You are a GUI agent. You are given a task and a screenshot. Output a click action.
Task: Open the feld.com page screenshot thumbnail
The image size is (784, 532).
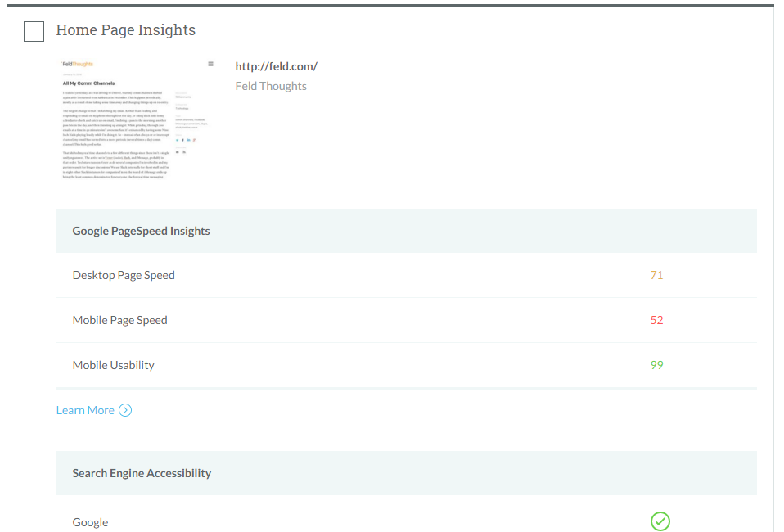click(x=137, y=120)
